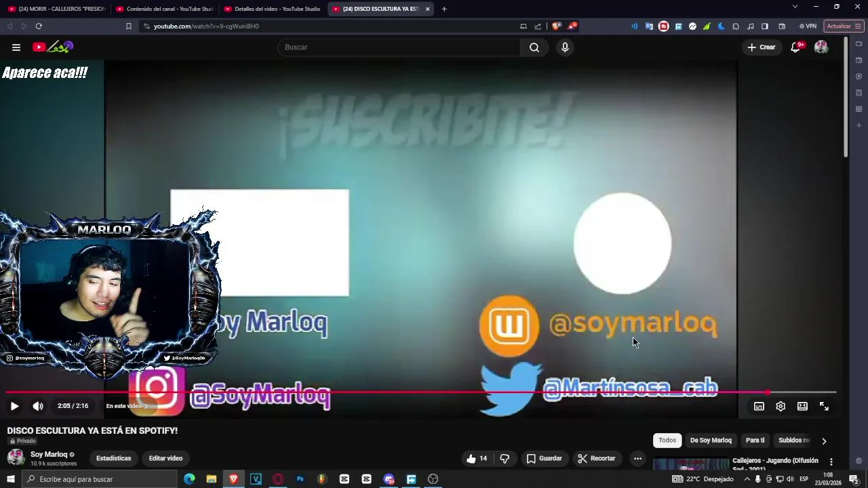Focus the Buscar search field

click(400, 47)
